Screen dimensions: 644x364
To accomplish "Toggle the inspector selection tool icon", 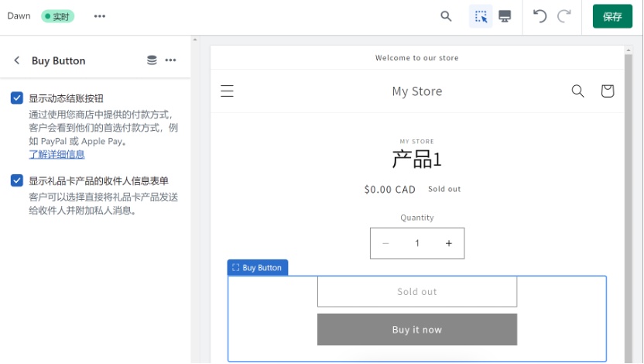I will (x=481, y=16).
